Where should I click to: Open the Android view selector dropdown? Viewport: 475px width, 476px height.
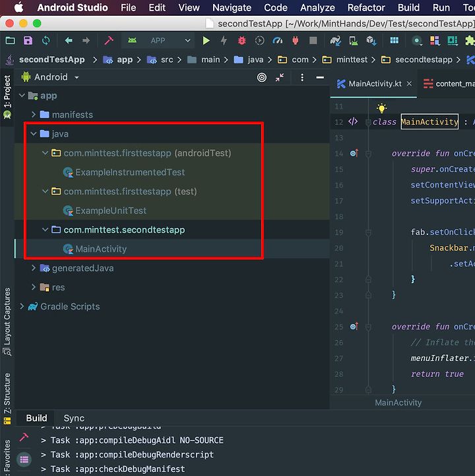(x=50, y=77)
